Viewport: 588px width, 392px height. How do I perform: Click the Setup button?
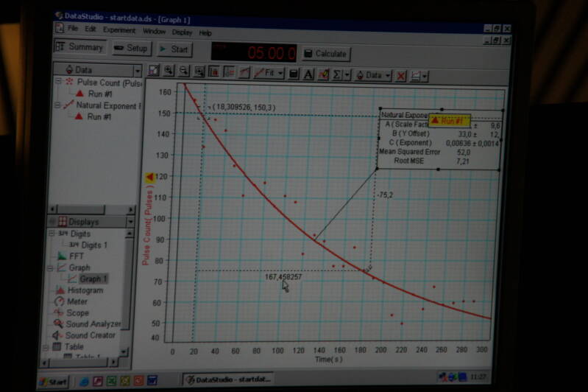coord(131,48)
